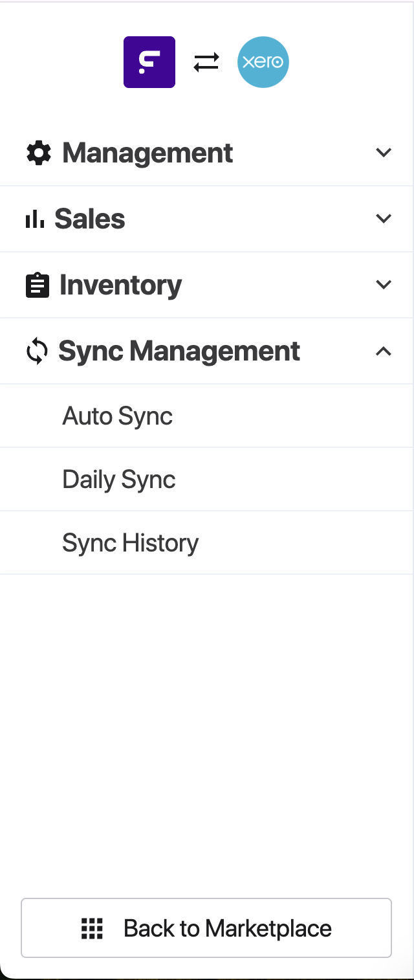Collapse Sync Management using its up chevron
The width and height of the screenshot is (414, 980).
tap(384, 351)
